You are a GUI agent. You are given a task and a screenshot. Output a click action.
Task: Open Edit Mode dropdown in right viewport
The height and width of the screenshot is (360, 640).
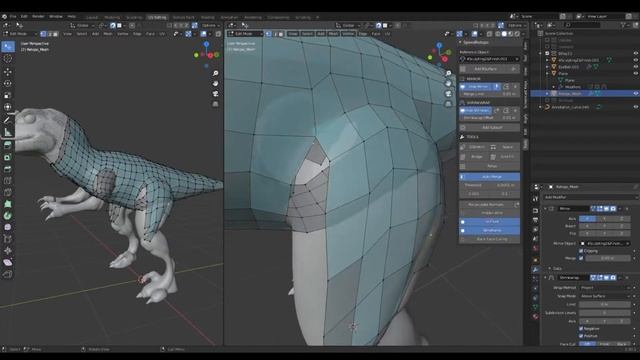pos(246,34)
